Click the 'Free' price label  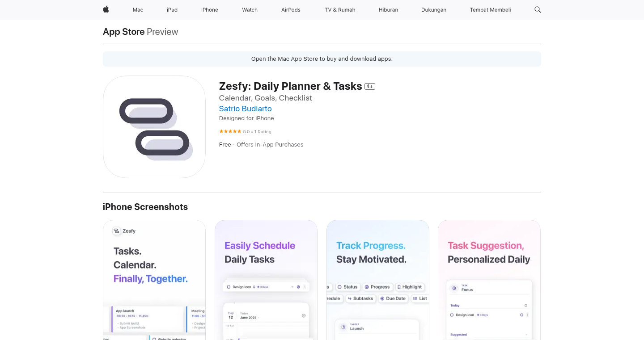[225, 145]
